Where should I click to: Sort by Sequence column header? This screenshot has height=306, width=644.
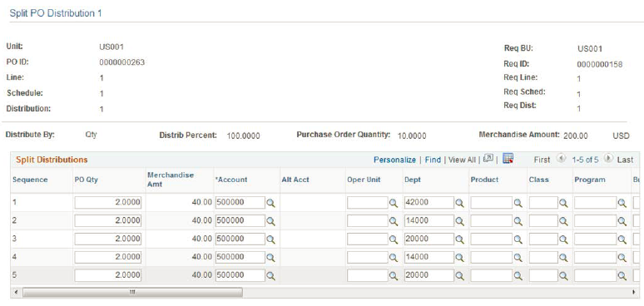(x=30, y=180)
